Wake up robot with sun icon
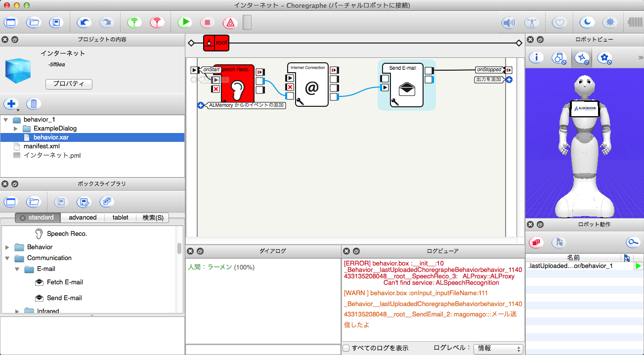This screenshot has height=355, width=644. pyautogui.click(x=609, y=22)
